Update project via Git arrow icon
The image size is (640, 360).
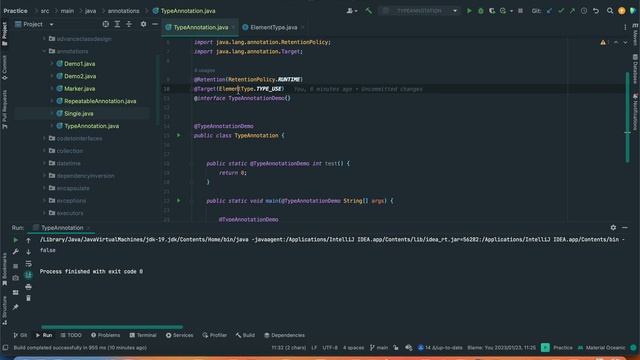[549, 11]
